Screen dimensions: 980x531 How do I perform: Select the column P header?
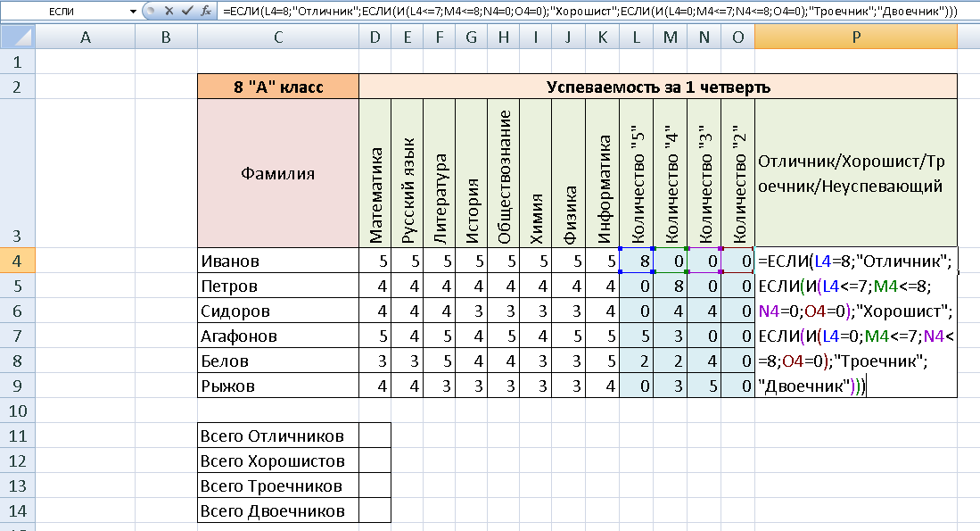point(855,37)
